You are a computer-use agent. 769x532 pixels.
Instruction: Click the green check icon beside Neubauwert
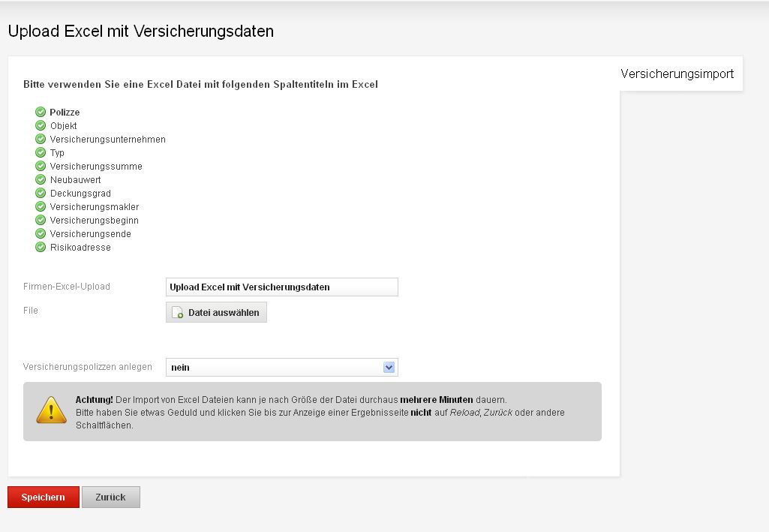41,180
